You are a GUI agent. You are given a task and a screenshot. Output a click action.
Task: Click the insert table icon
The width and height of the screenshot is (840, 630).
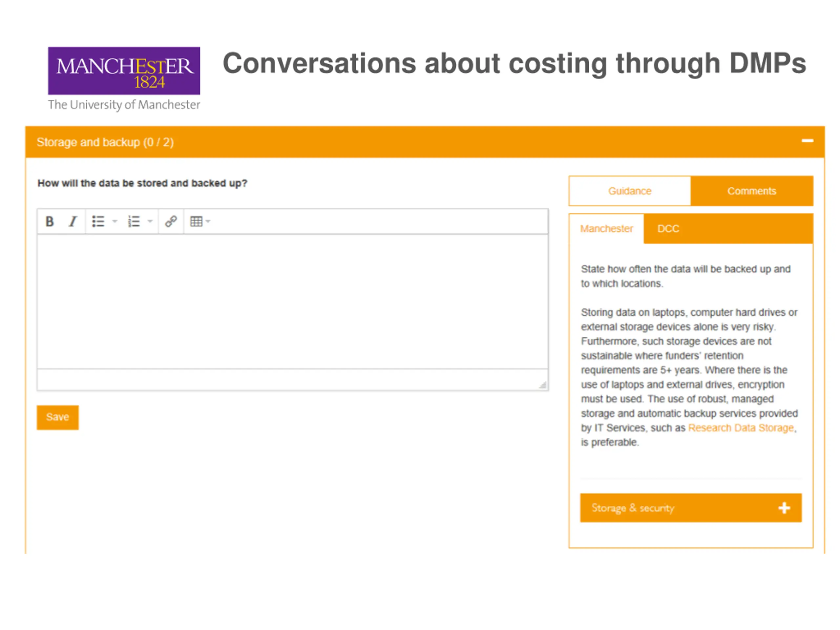[196, 221]
